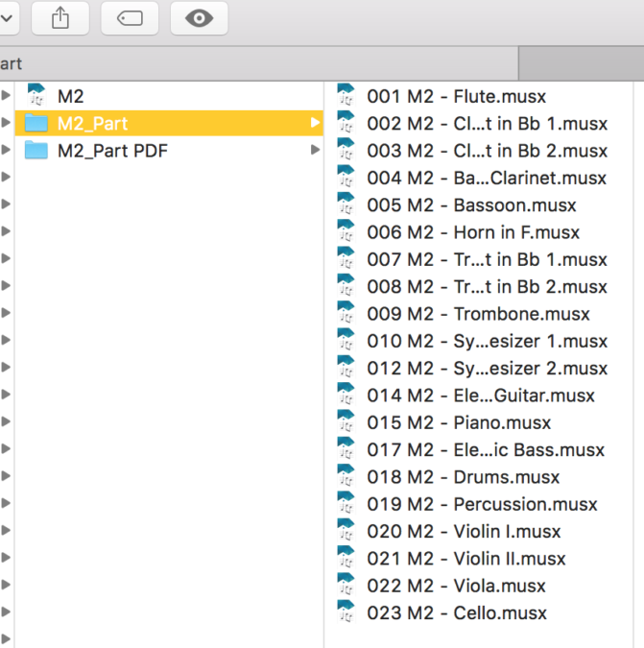The height and width of the screenshot is (648, 644).
Task: Click the icon of 005 M2 - Bassoon.musx
Action: pyautogui.click(x=346, y=204)
